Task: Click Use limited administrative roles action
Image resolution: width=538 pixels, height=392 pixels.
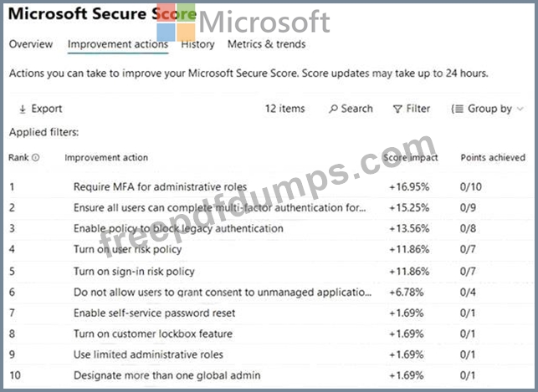Action: pyautogui.click(x=148, y=354)
